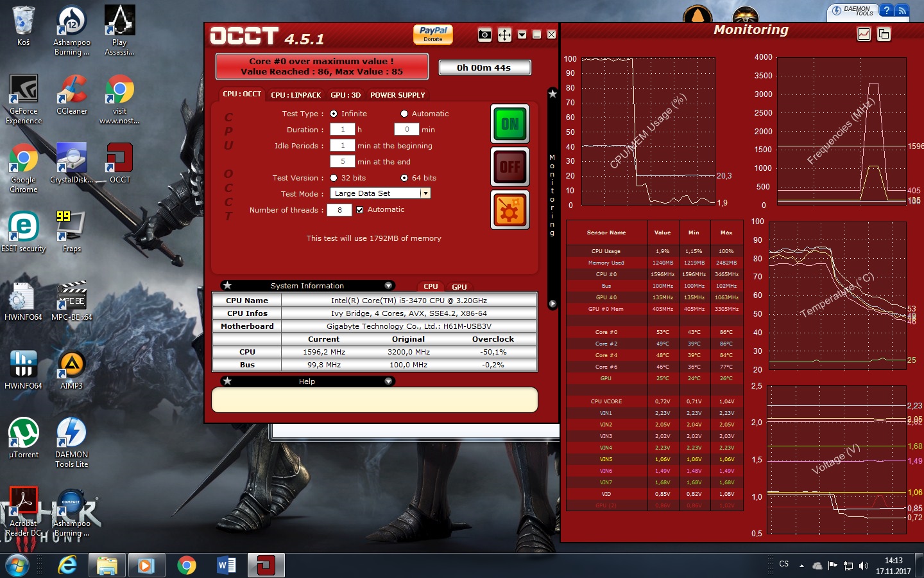Image resolution: width=924 pixels, height=578 pixels.
Task: Collapse the System Information section arrow
Action: click(x=388, y=285)
